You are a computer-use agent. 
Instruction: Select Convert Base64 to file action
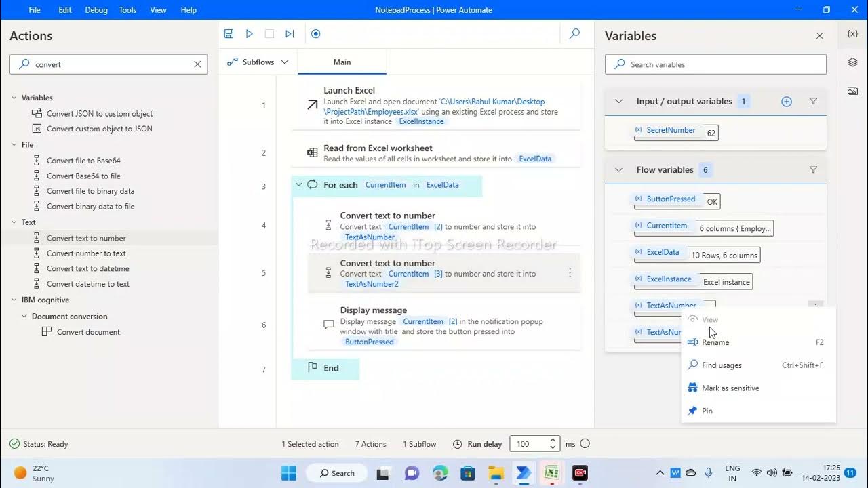83,176
